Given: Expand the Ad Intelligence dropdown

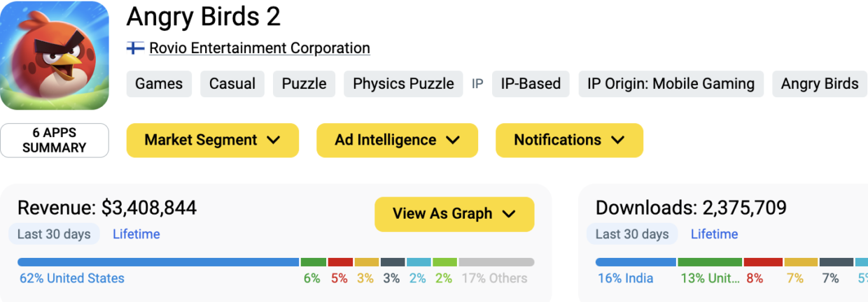Looking at the screenshot, I should [397, 141].
